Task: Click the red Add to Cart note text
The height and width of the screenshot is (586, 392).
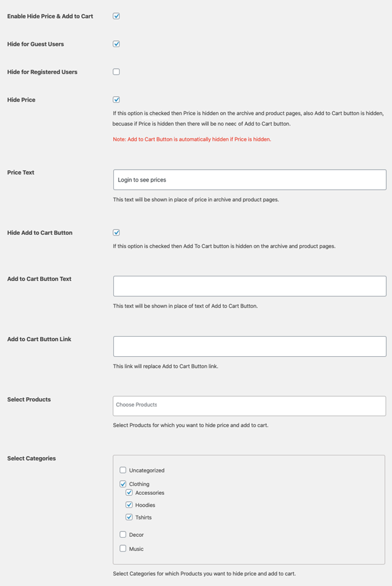Action: [x=192, y=139]
